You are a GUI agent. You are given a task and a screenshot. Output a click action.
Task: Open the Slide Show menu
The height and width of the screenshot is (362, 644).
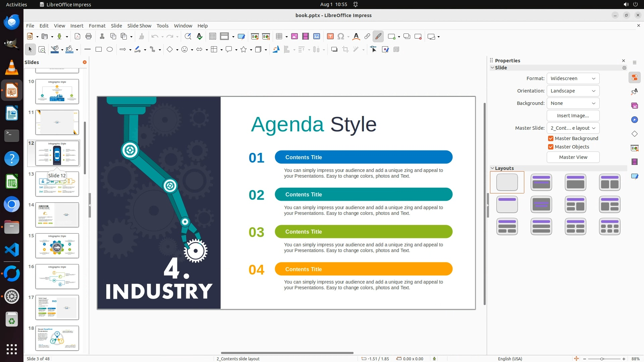[139, 25]
